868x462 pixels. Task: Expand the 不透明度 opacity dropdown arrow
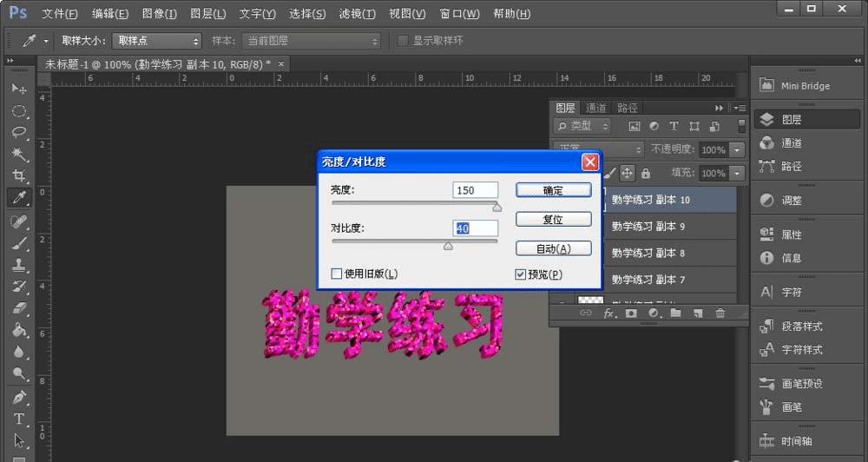point(738,149)
